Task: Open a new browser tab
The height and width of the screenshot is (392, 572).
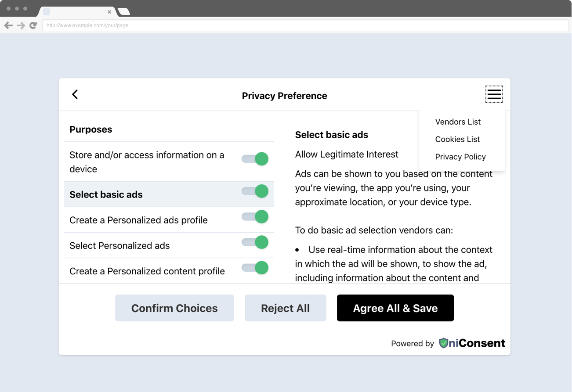Action: [124, 12]
